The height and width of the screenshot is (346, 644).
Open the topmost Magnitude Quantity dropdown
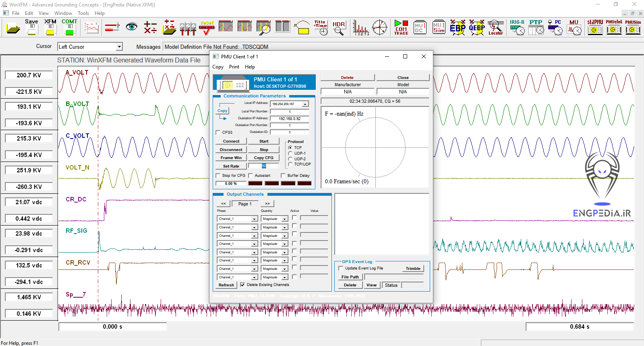click(x=285, y=219)
